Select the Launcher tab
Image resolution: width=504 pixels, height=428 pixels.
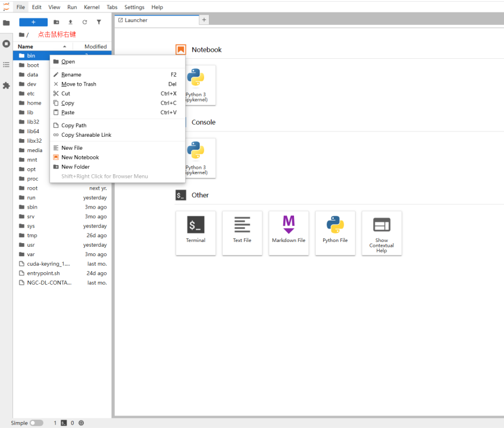(x=157, y=20)
